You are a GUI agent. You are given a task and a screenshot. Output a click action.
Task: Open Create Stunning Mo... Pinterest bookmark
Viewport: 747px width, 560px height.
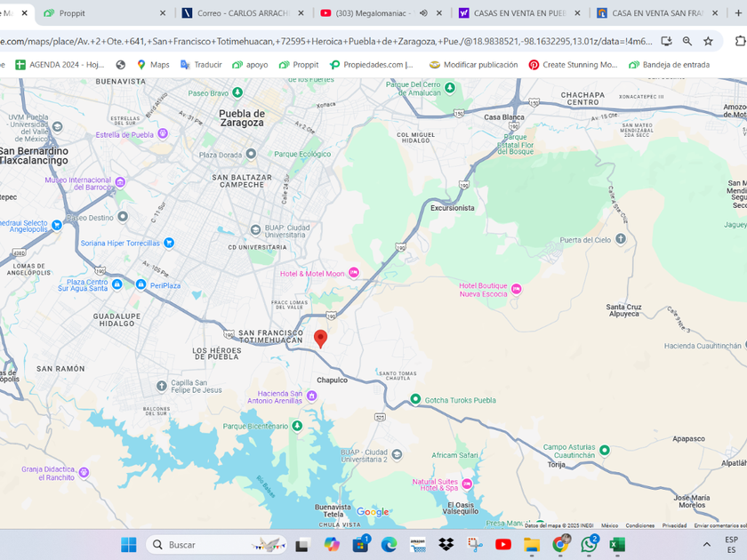point(573,65)
